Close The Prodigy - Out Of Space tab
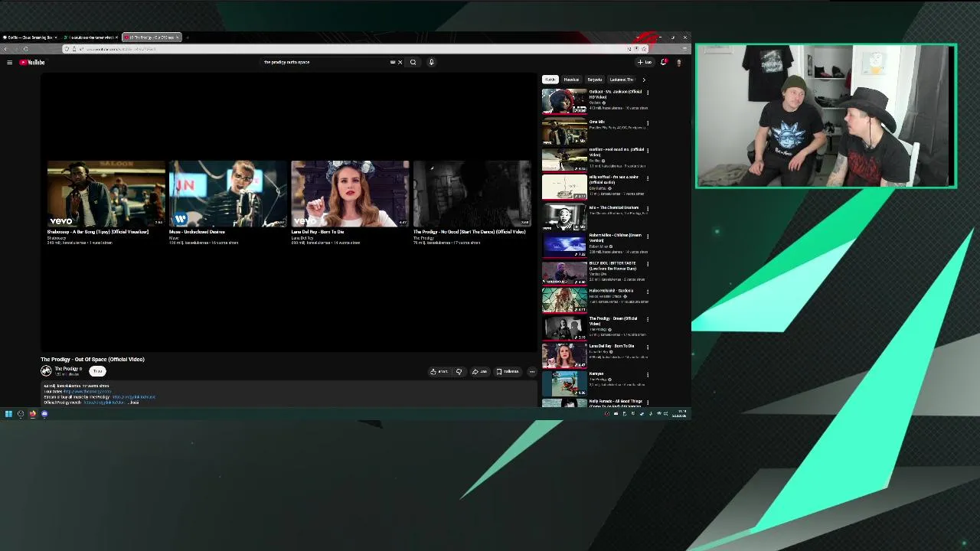Screen dimensions: 980x551 tap(177, 37)
